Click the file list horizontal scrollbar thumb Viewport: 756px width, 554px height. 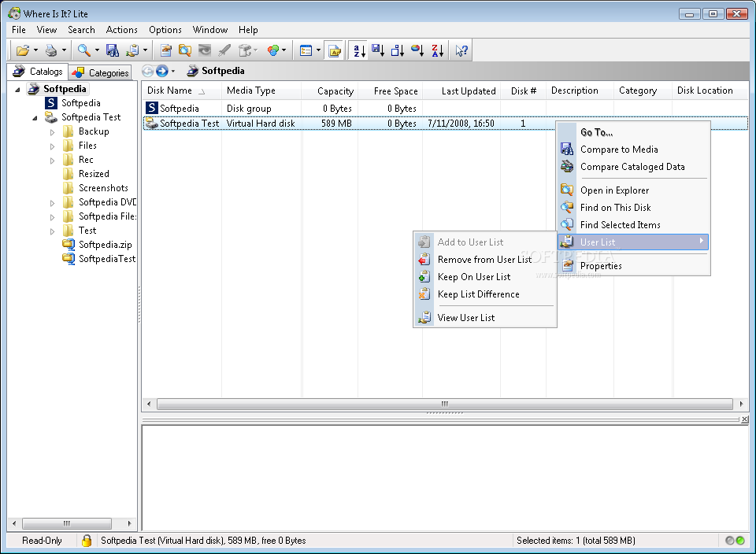[x=444, y=404]
